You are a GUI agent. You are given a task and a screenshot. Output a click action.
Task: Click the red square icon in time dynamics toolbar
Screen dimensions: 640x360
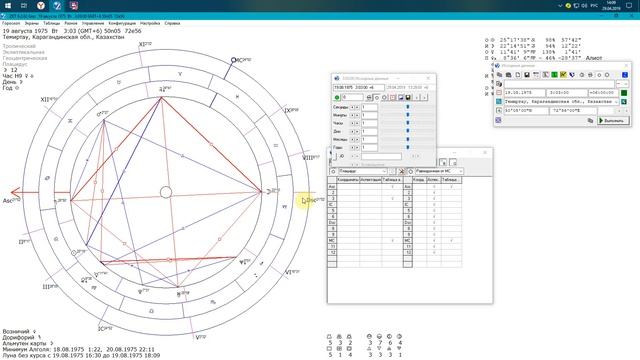(393, 98)
